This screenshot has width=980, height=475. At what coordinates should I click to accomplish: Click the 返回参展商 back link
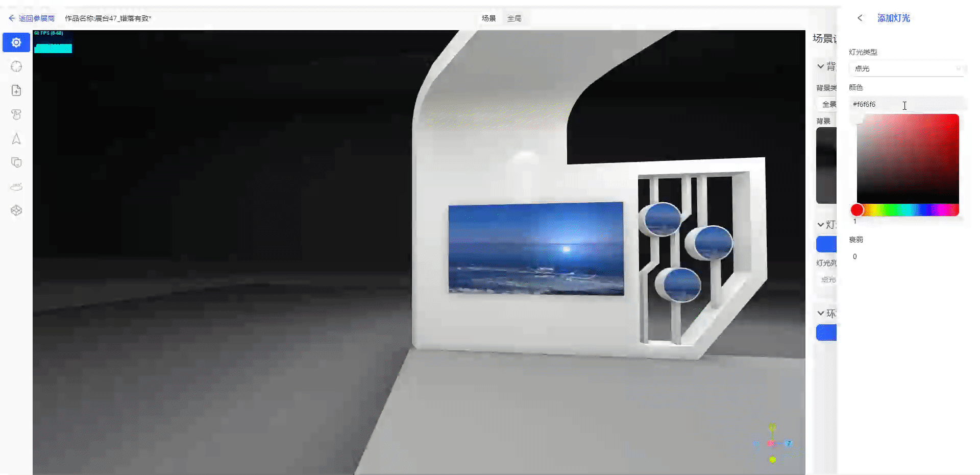point(32,18)
